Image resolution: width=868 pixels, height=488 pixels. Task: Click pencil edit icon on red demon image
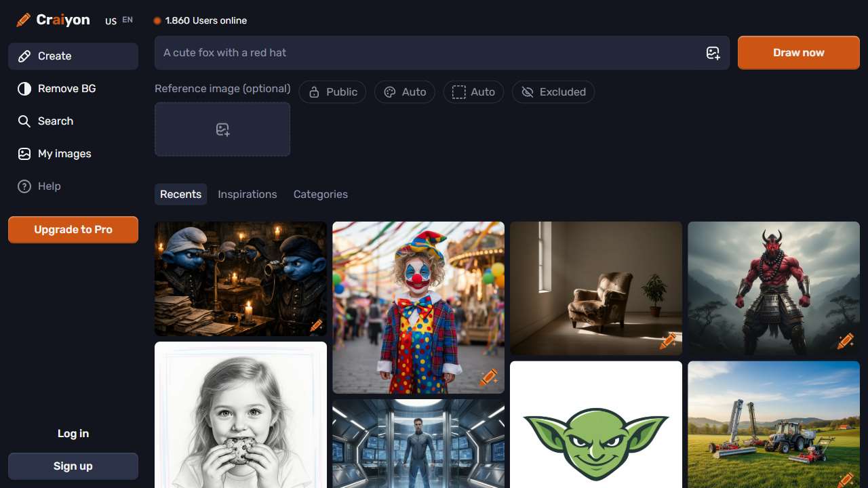(x=845, y=342)
